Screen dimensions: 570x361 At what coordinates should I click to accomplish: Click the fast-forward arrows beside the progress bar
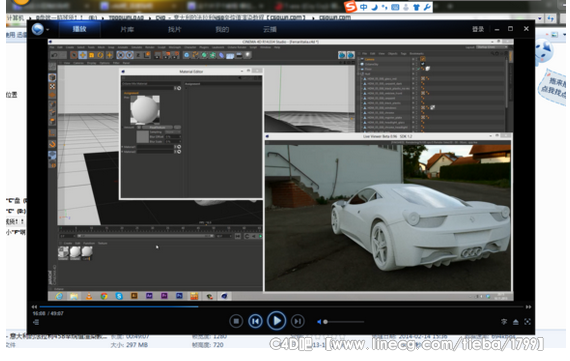[528, 307]
